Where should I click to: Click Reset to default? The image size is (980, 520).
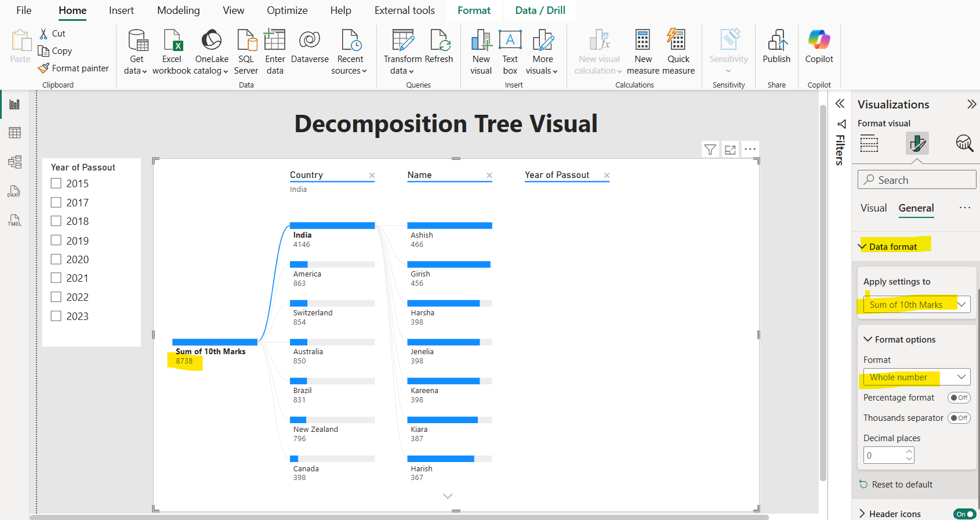[x=902, y=485]
